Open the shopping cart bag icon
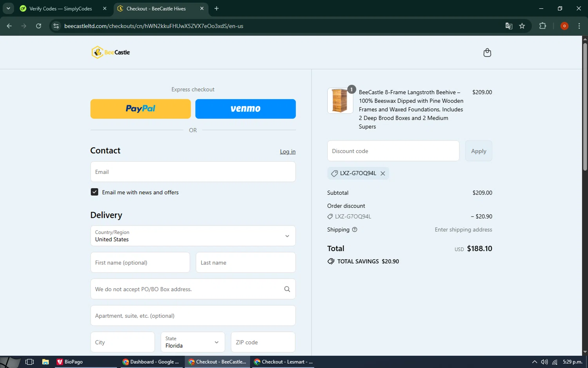Viewport: 588px width, 368px height. [x=487, y=53]
